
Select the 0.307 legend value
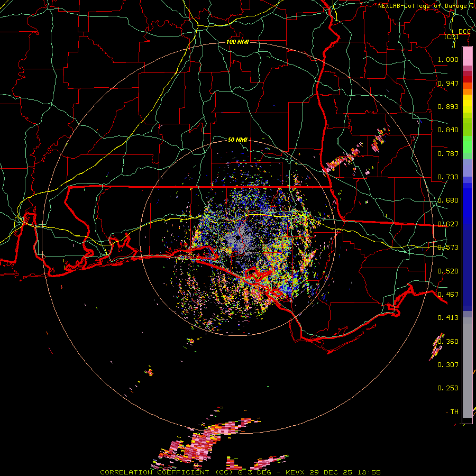click(x=448, y=365)
